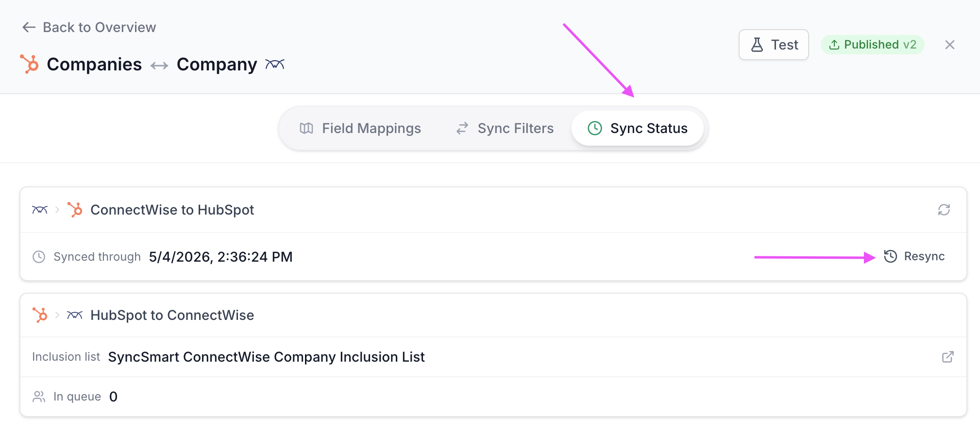
Task: Click the ConnectWise icon in HubSpot to ConnectWise header
Action: (x=75, y=315)
